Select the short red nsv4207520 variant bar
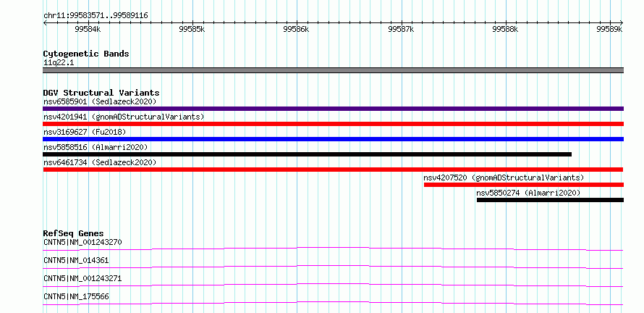 tap(524, 185)
